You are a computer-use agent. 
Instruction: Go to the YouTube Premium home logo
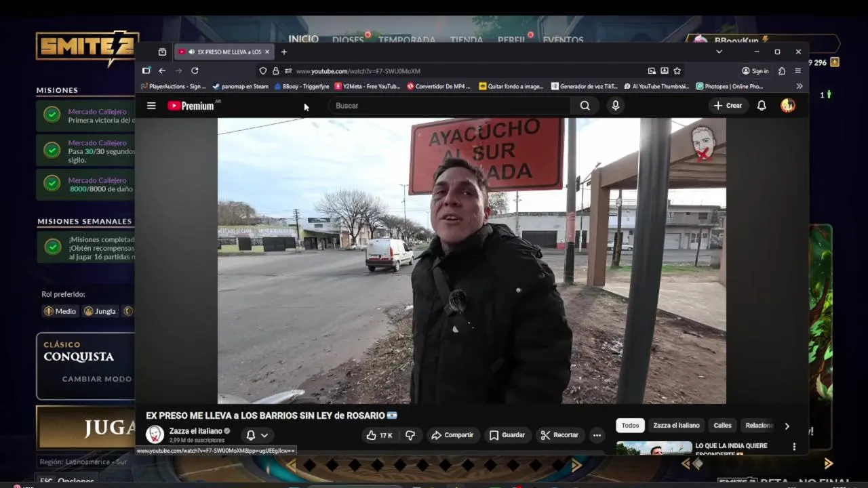(x=191, y=106)
